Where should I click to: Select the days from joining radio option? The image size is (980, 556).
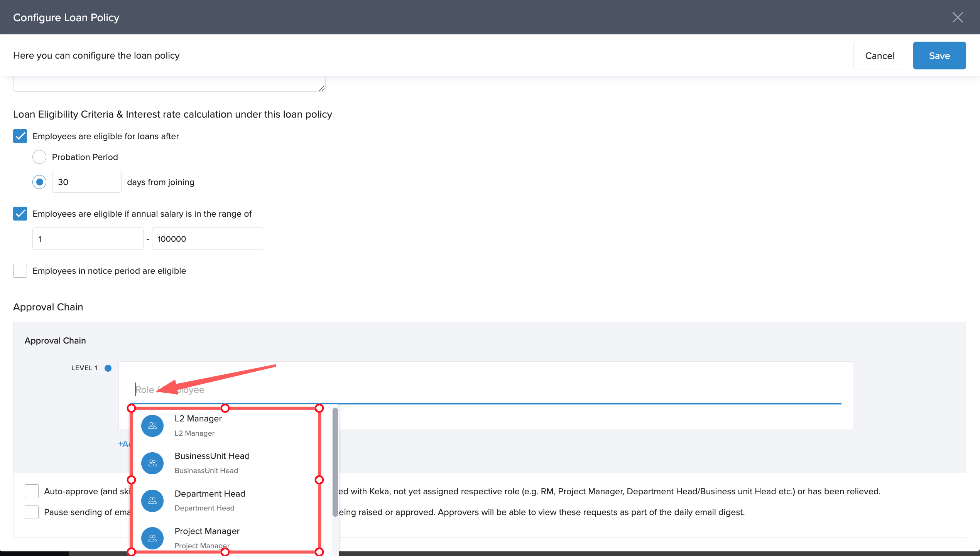coord(39,182)
